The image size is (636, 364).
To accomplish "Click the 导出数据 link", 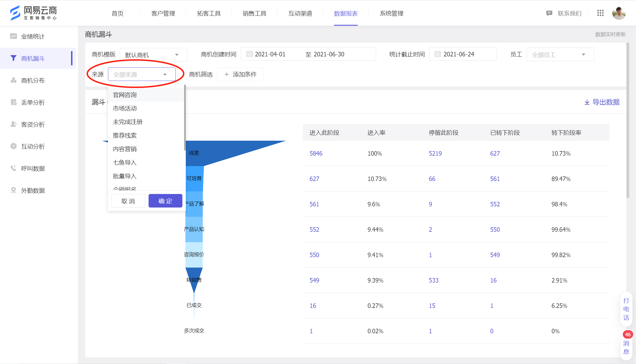I will 602,102.
